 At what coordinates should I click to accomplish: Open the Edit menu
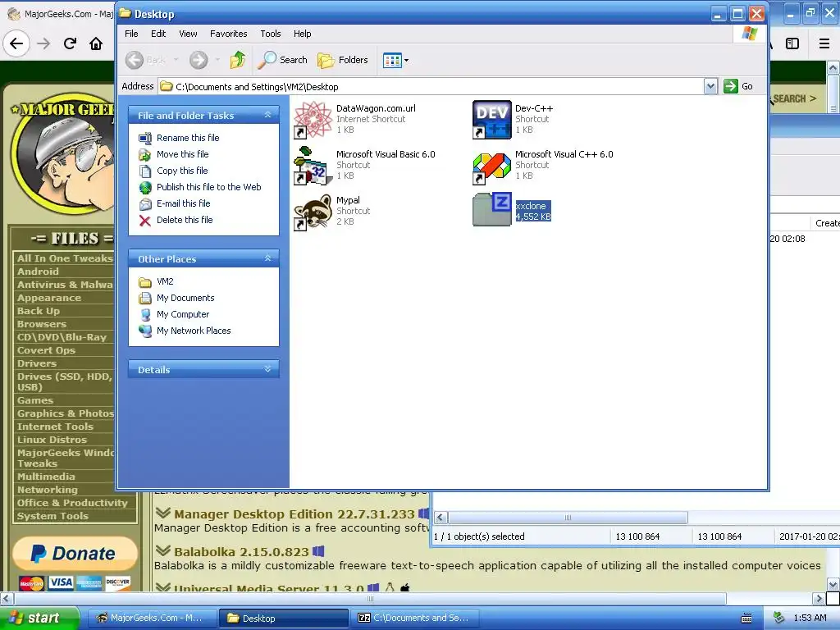pos(158,34)
